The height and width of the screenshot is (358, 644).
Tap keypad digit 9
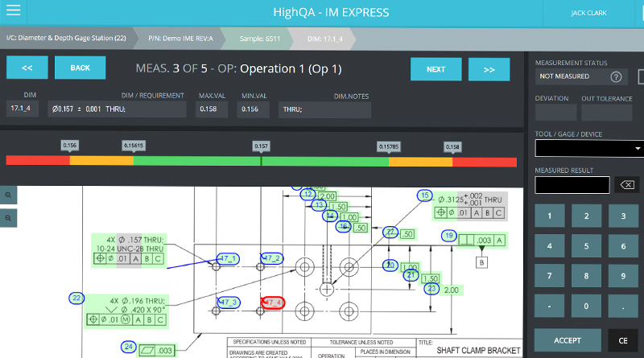[623, 276]
